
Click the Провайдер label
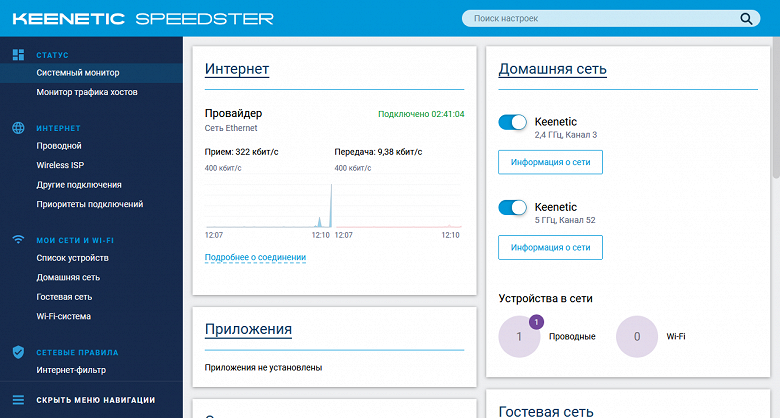(233, 113)
